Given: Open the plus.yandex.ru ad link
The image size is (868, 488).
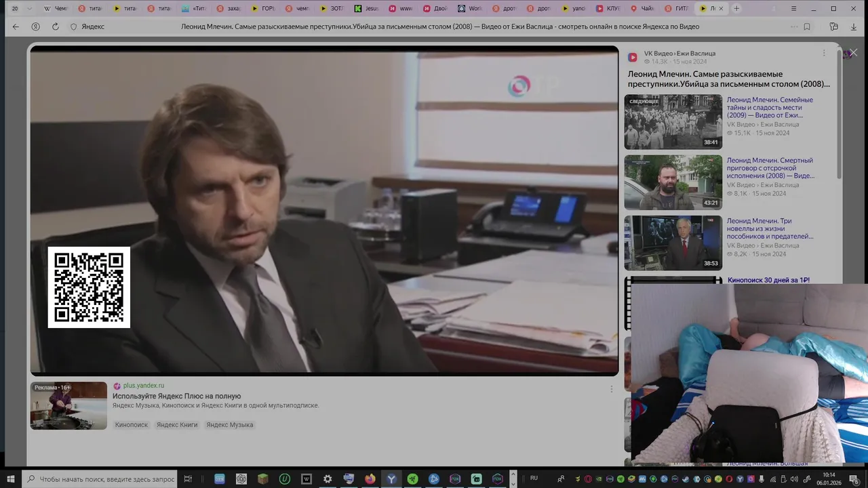Looking at the screenshot, I should (x=144, y=386).
